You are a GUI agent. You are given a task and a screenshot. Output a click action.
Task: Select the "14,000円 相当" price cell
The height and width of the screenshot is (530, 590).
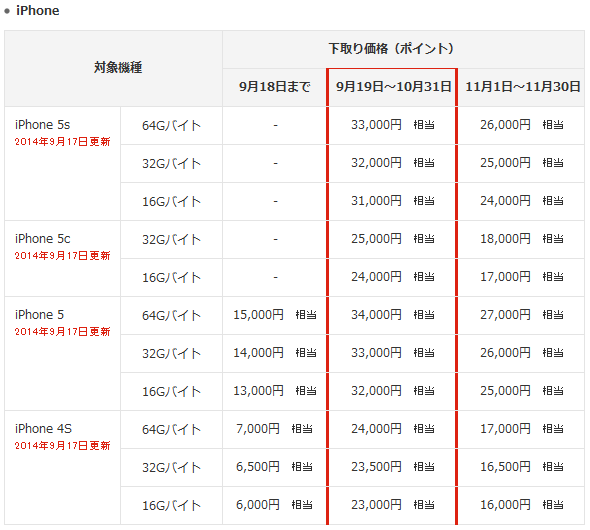275,352
